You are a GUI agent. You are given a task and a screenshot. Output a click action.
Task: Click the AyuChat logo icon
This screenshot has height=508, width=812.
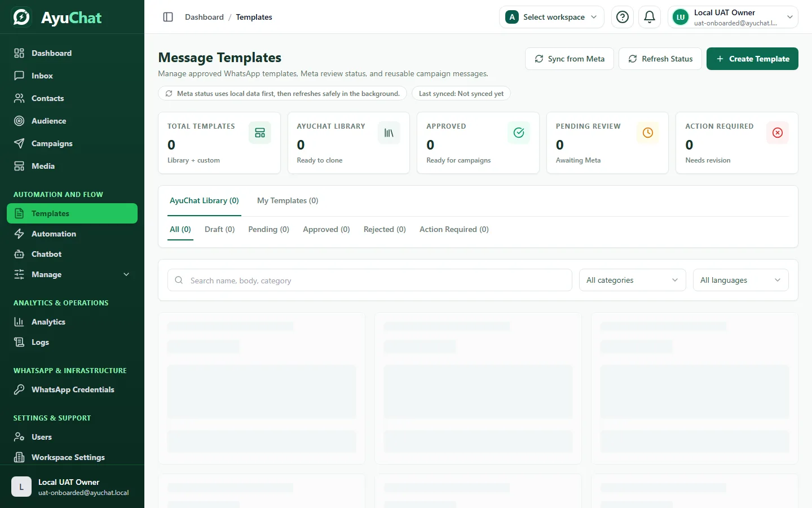click(21, 17)
